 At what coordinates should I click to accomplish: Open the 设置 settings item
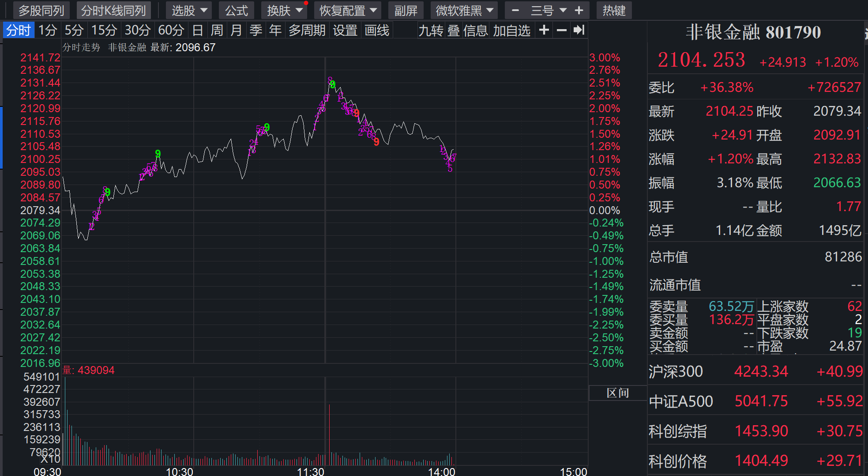pos(345,30)
